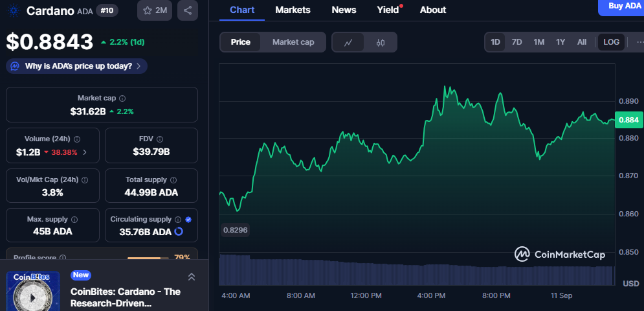
Task: Add Cardano to watchlist with star button
Action: point(155,11)
